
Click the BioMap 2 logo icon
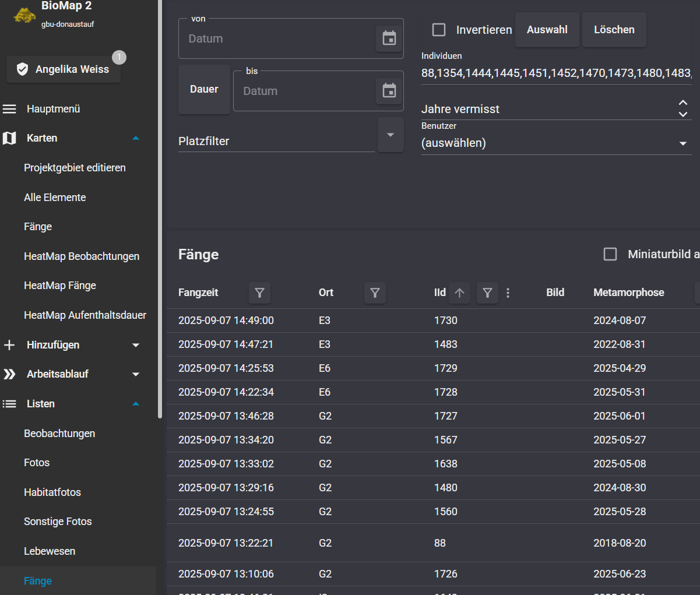[24, 15]
